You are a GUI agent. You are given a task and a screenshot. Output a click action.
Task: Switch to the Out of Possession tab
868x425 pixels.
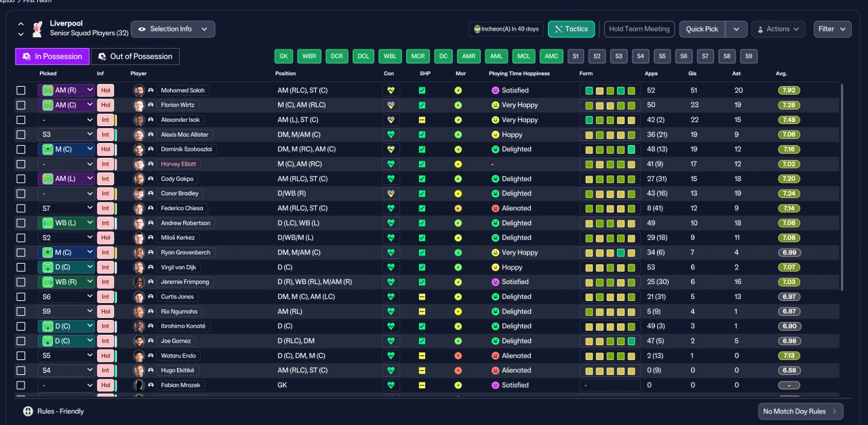(x=135, y=56)
